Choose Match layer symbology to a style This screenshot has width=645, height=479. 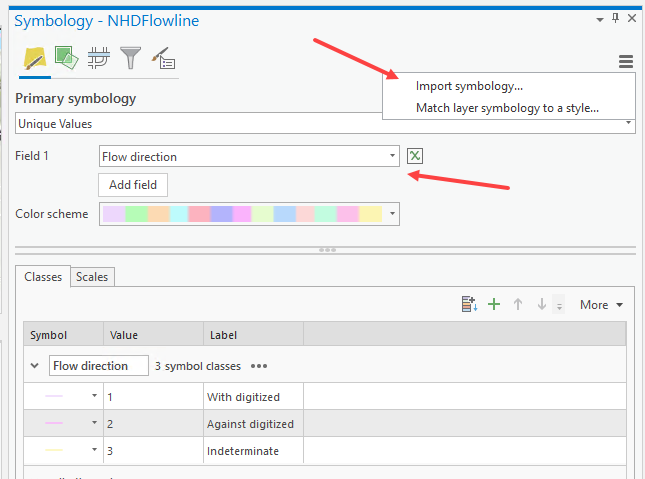click(507, 108)
